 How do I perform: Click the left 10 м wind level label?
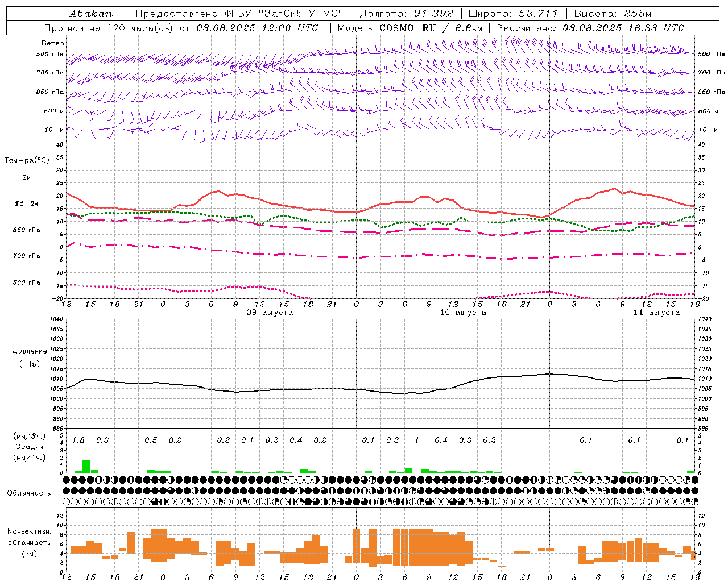[54, 130]
